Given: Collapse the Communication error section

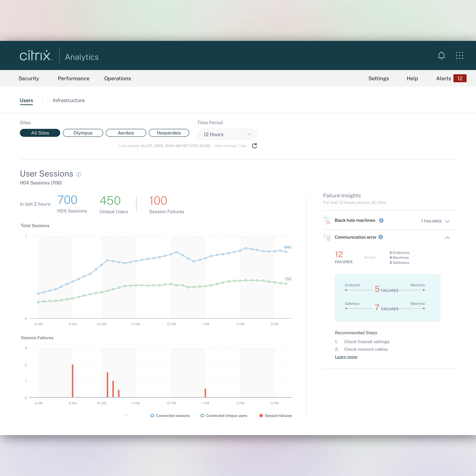Looking at the screenshot, I should point(447,238).
